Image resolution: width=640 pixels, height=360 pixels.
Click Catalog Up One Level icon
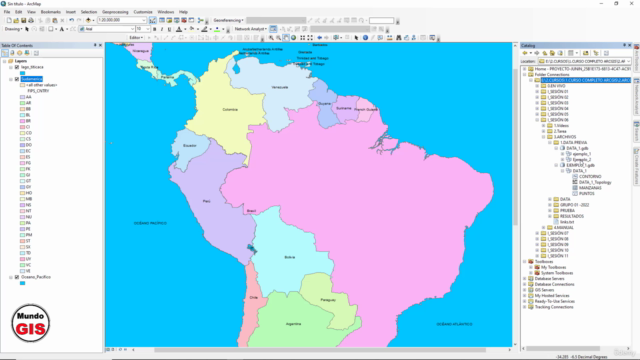(544, 53)
